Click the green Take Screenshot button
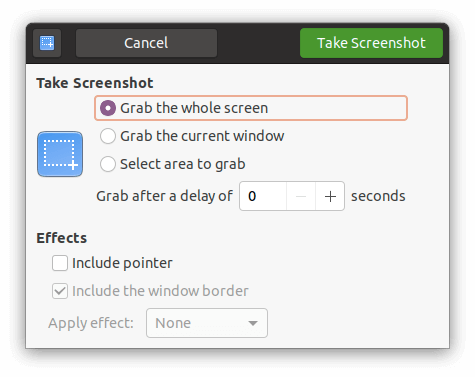475x377 pixels. pyautogui.click(x=371, y=43)
